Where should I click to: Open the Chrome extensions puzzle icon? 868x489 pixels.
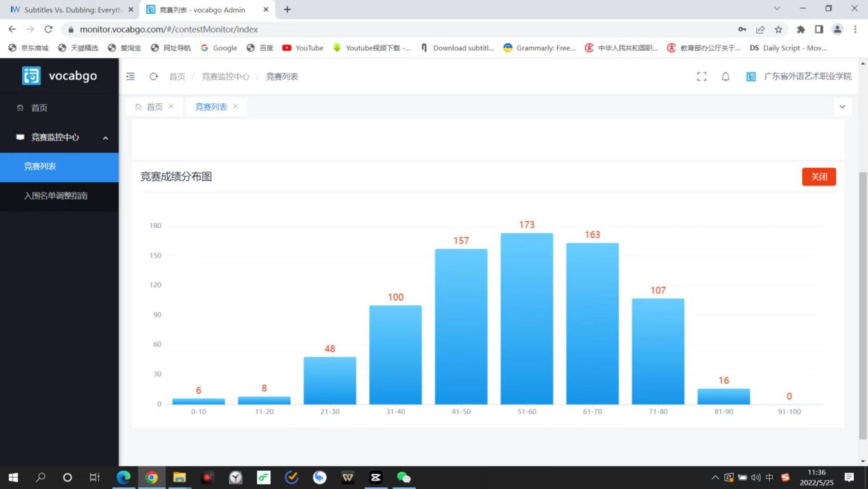click(x=801, y=29)
